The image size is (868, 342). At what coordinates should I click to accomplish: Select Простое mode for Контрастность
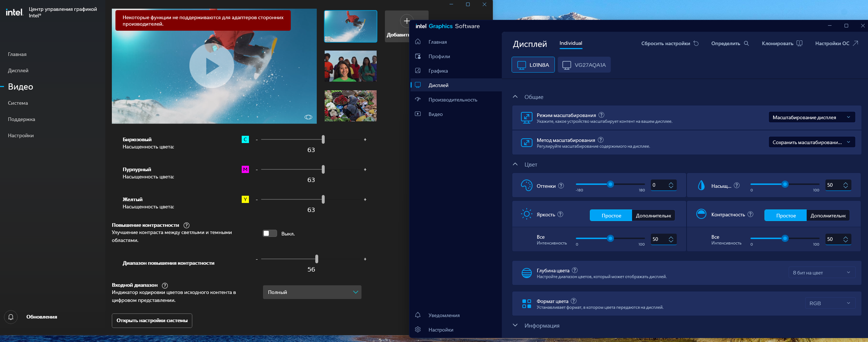(786, 216)
